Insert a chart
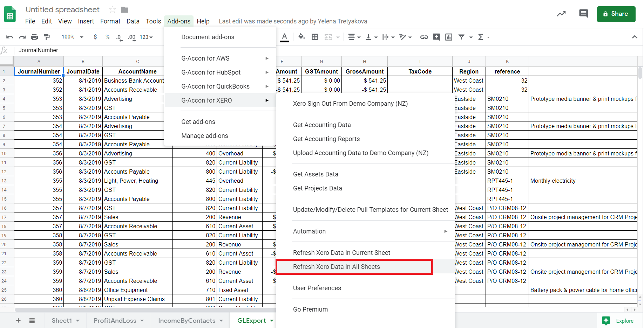This screenshot has width=644, height=328. click(x=449, y=37)
